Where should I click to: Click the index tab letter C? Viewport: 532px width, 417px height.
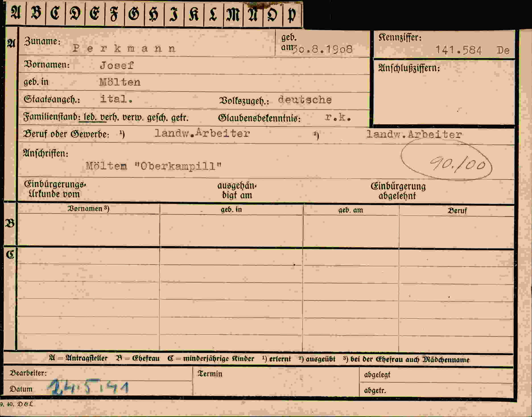click(55, 13)
